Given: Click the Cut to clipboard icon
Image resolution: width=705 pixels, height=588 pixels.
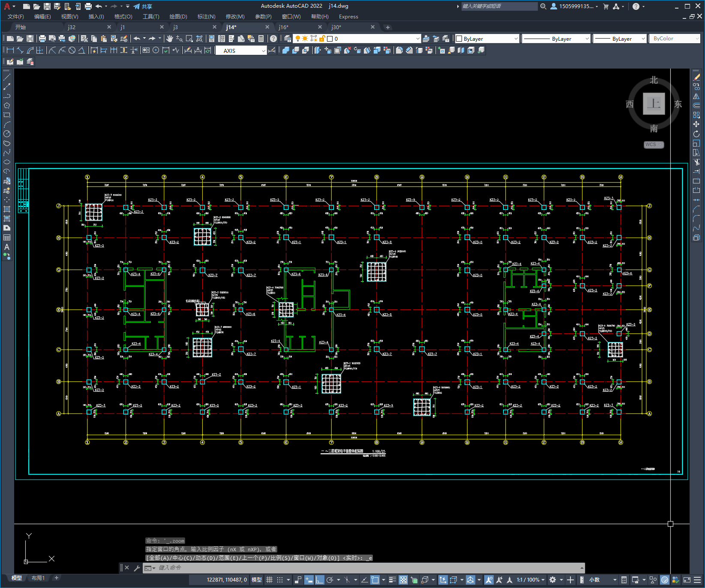Looking at the screenshot, I should click(84, 39).
